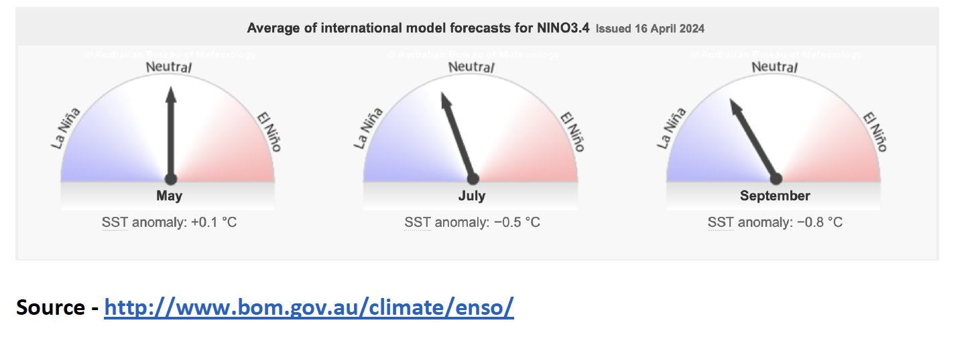Click the El Niño label on July gauge
Viewport: 980px width, 345px height.
pos(572,132)
